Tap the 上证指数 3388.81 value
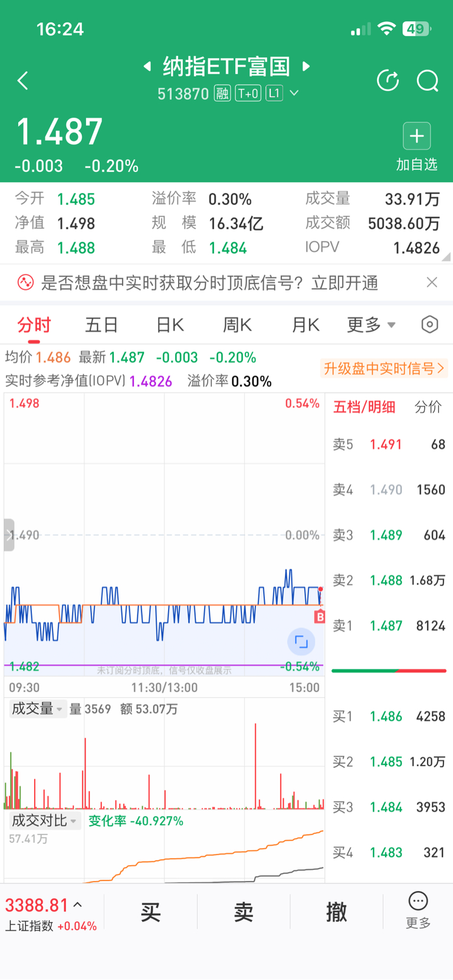 tap(37, 905)
